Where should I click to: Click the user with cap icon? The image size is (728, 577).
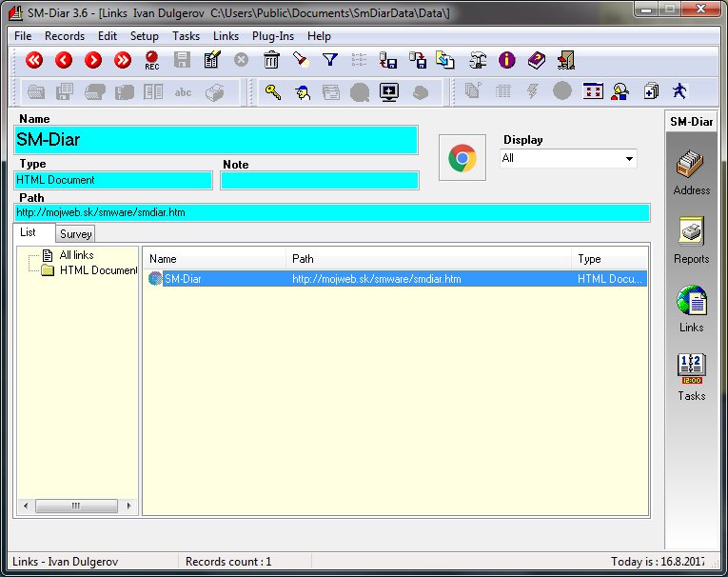(x=303, y=92)
